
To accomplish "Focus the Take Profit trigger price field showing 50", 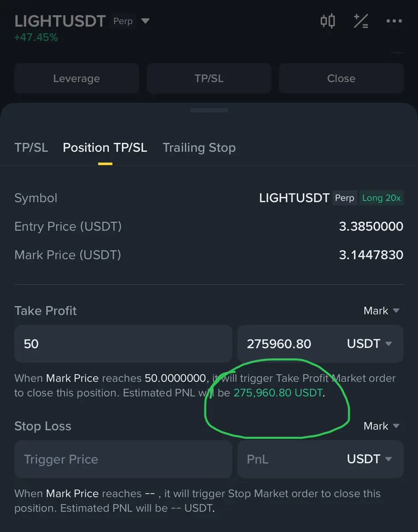I will coord(123,344).
